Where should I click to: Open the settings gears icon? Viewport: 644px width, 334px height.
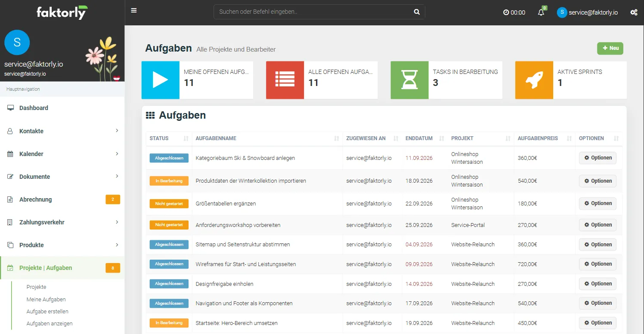(634, 12)
